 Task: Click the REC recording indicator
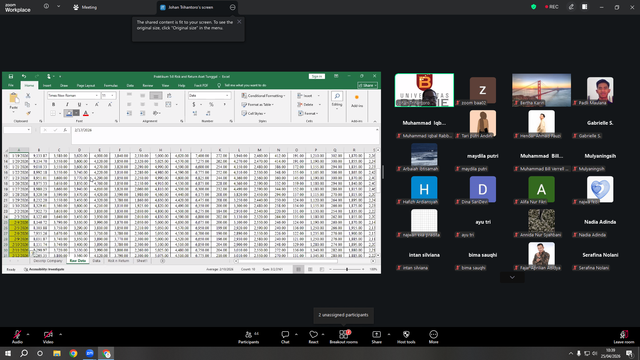551,7
